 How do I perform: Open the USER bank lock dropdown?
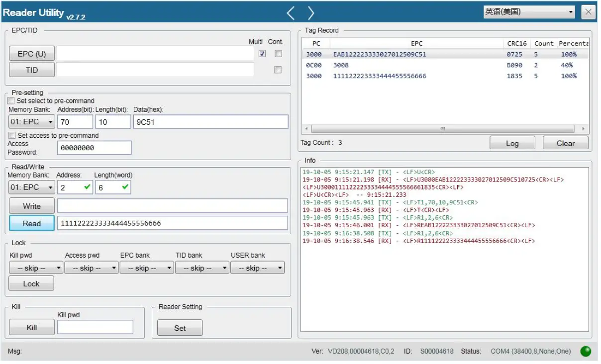tap(257, 268)
